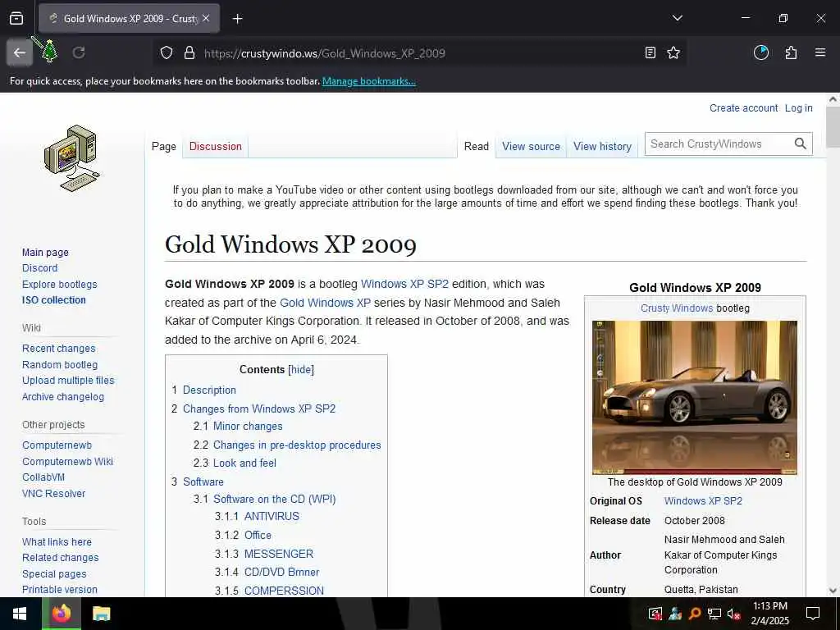This screenshot has height=630, width=840.
Task: Open the View source tab
Action: 531,146
